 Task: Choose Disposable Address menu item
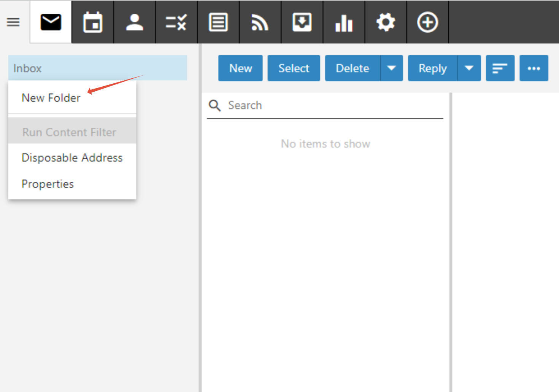pyautogui.click(x=72, y=157)
